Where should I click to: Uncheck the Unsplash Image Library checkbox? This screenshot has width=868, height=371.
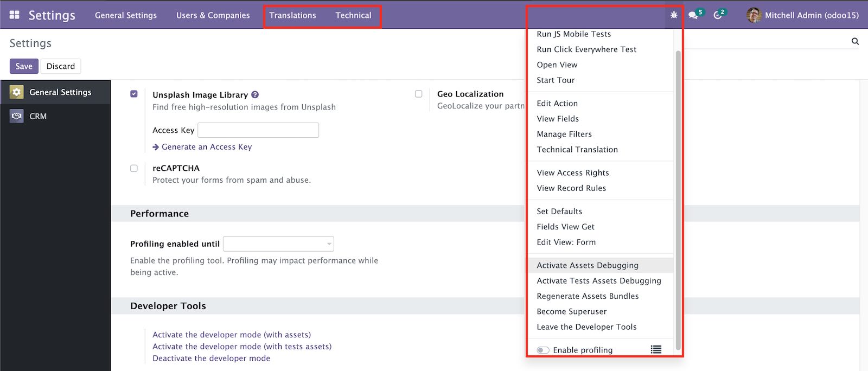tap(134, 94)
